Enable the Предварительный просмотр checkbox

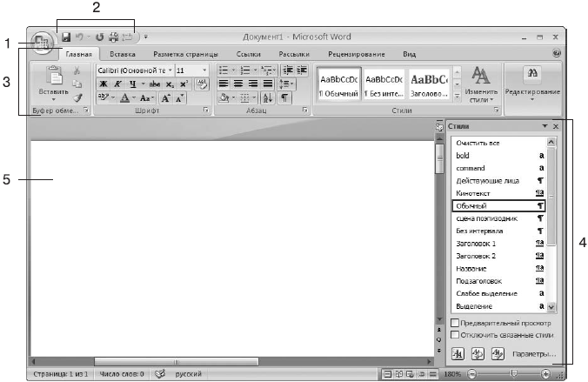[x=455, y=323]
